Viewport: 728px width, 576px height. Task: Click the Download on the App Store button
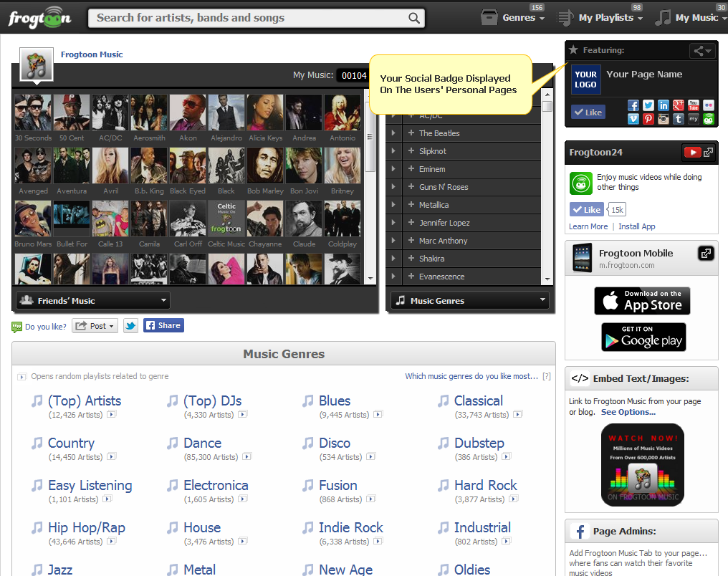(643, 301)
